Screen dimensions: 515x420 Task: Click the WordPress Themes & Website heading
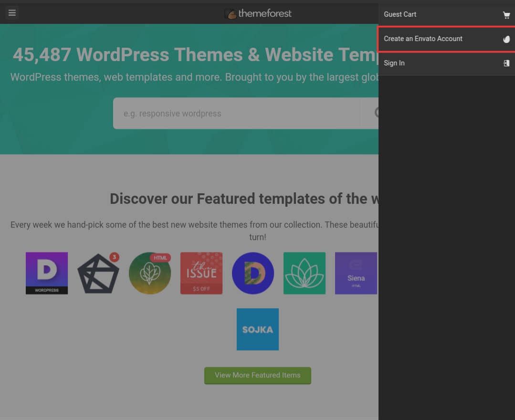(x=195, y=54)
